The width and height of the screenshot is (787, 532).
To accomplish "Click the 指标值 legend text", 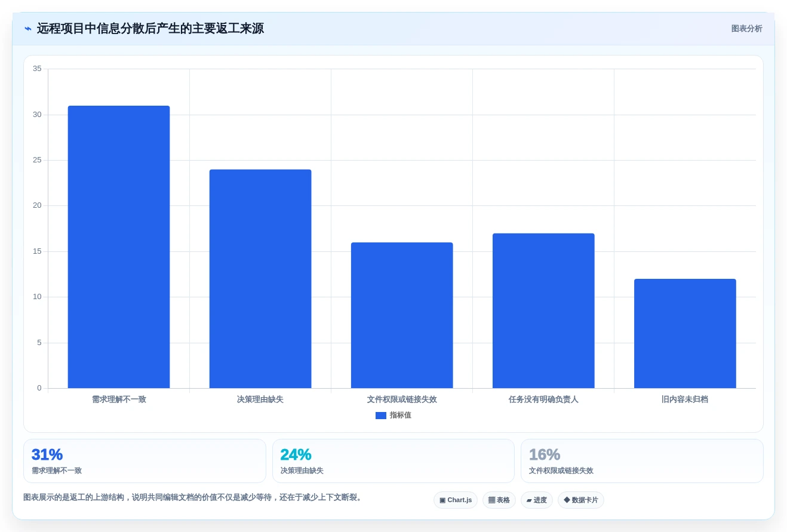I will point(401,416).
